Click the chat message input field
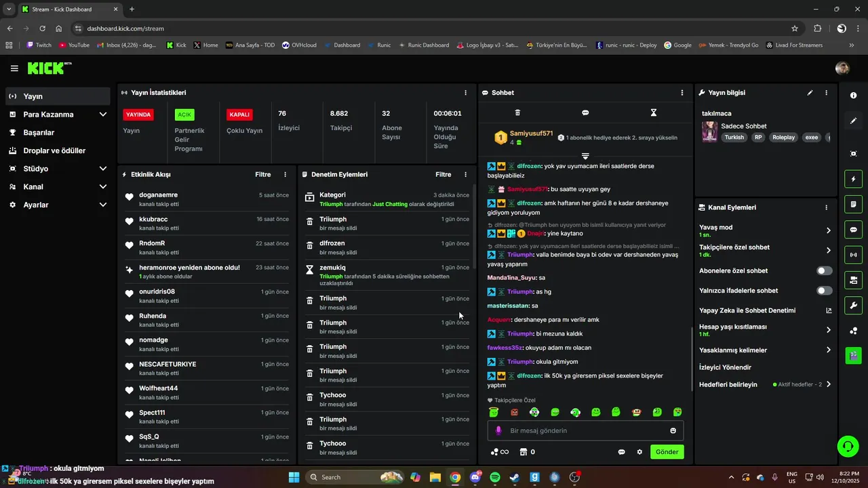This screenshot has width=868, height=488. (x=586, y=430)
